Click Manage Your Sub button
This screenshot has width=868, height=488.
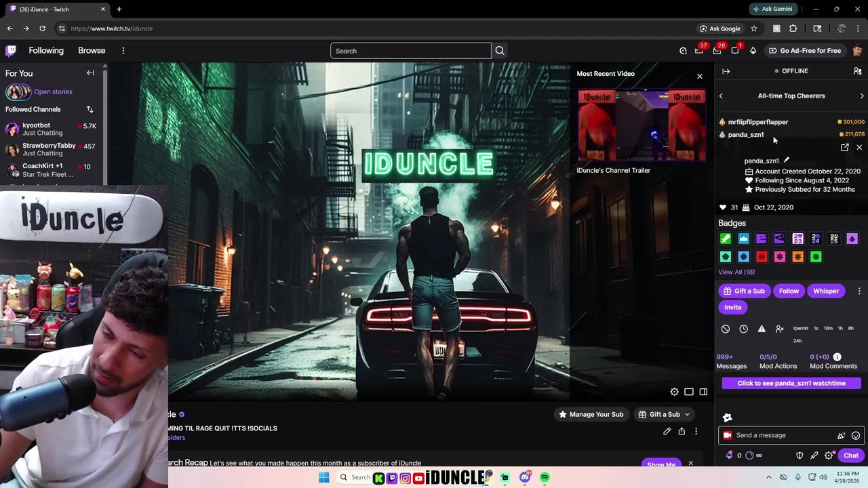click(591, 414)
